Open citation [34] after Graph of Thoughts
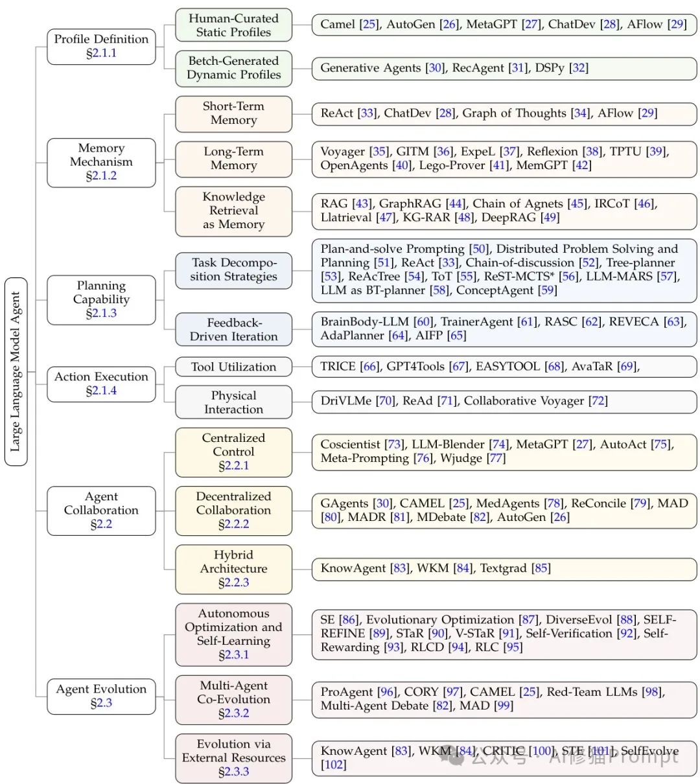Viewport: 700px width, 784px height. click(x=581, y=113)
